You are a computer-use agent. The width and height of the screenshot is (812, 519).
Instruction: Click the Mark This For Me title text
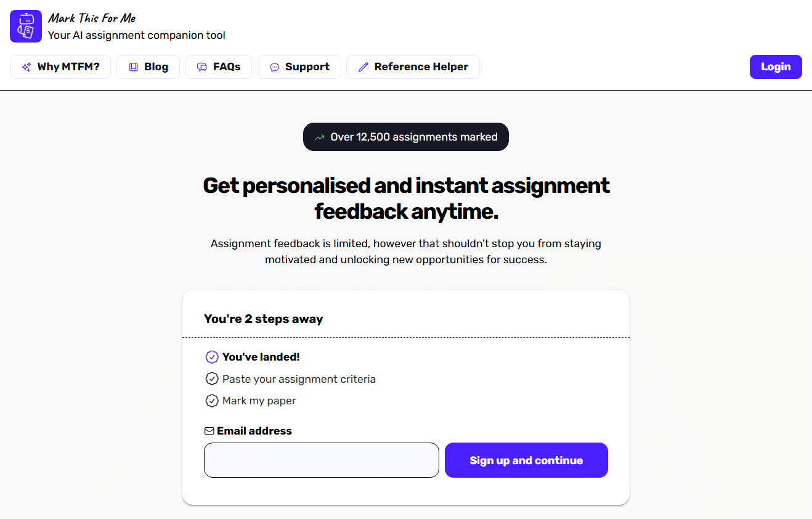click(92, 18)
